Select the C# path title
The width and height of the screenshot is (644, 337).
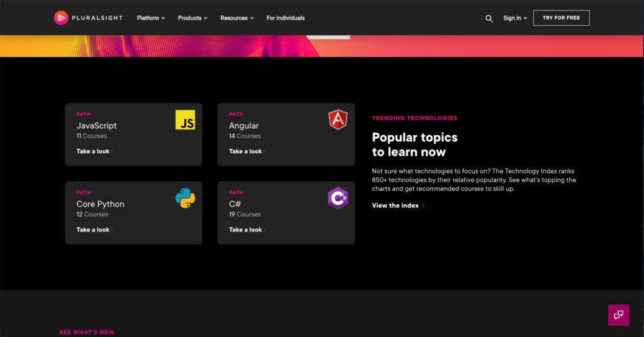coord(235,204)
